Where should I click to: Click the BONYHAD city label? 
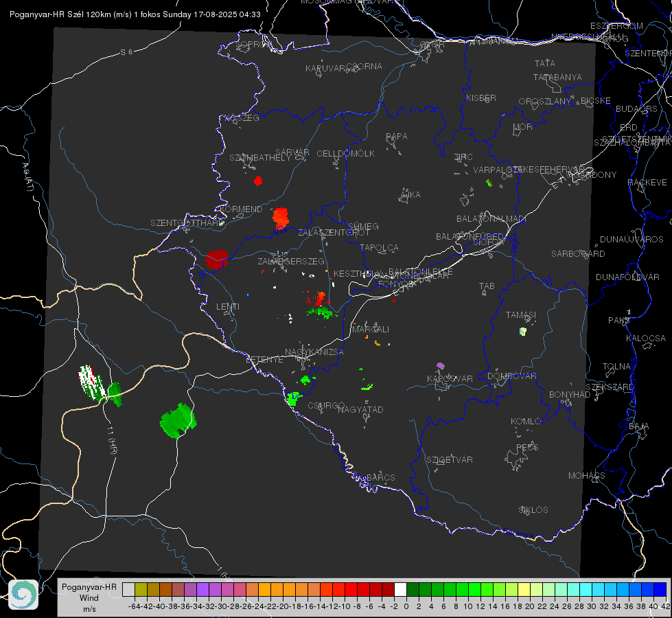click(x=570, y=395)
